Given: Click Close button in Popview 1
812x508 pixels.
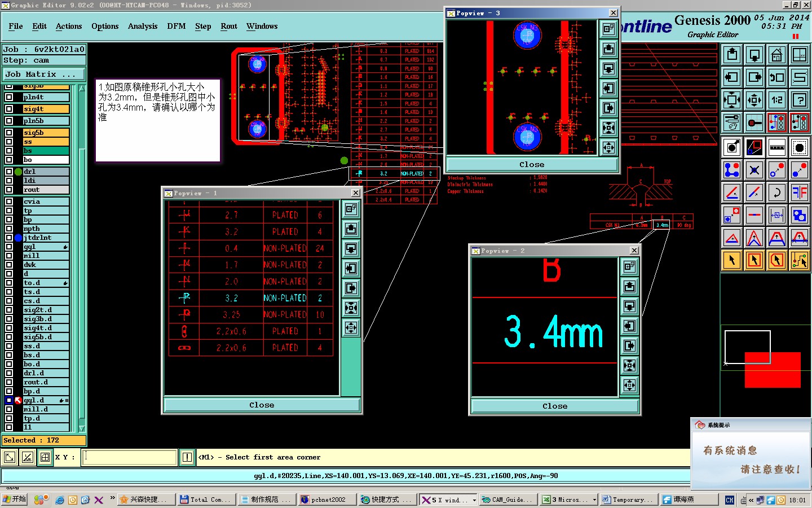Looking at the screenshot, I should [262, 405].
